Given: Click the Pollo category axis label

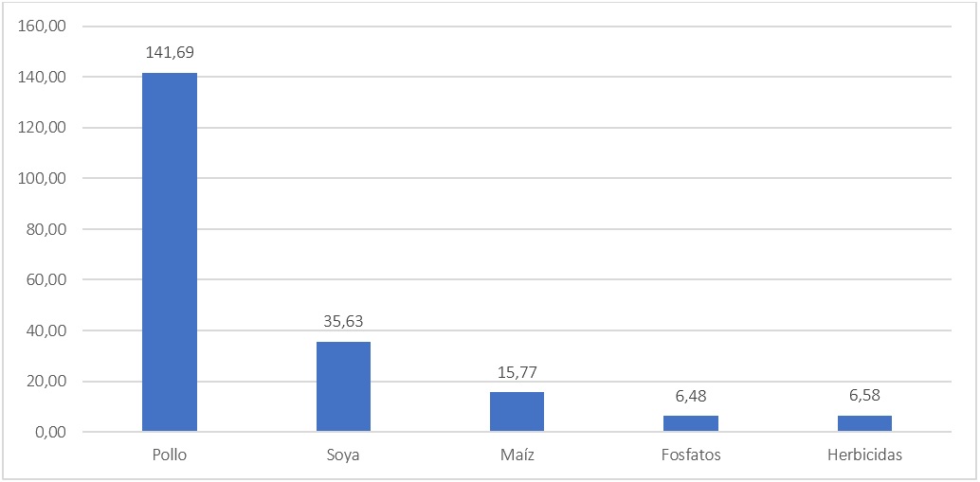Looking at the screenshot, I should pos(170,455).
